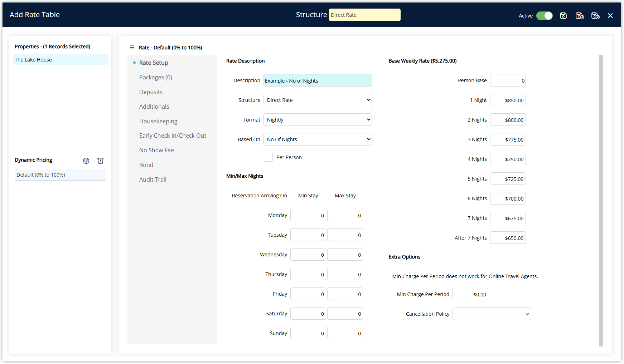The width and height of the screenshot is (624, 364).
Task: Click Wednesday Min Stay field
Action: pos(308,255)
